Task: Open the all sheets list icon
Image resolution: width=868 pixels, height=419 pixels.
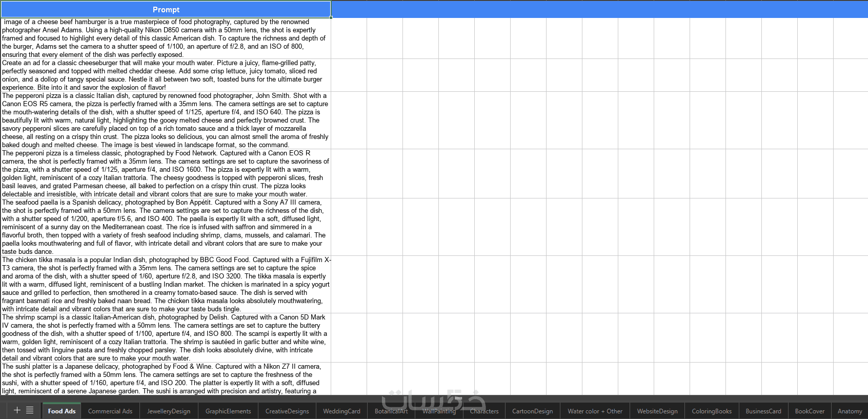Action: 30,410
